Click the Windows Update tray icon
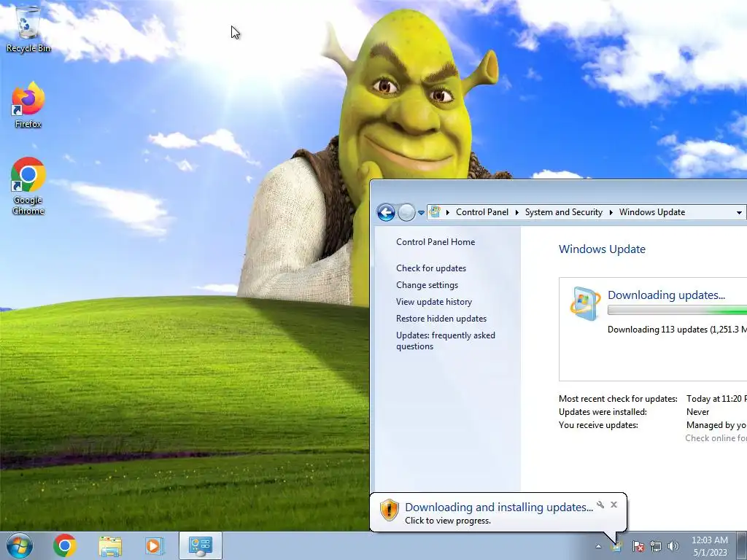The width and height of the screenshot is (747, 560). pyautogui.click(x=616, y=546)
